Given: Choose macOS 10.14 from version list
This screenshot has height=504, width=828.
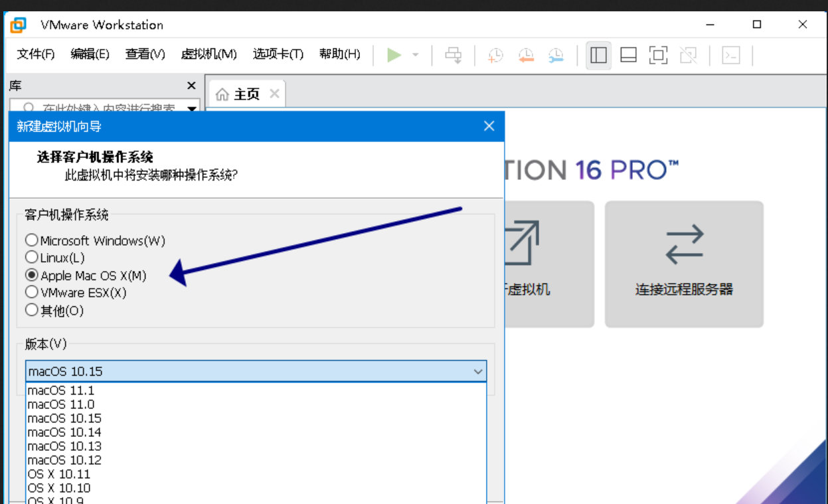Looking at the screenshot, I should tap(256, 432).
